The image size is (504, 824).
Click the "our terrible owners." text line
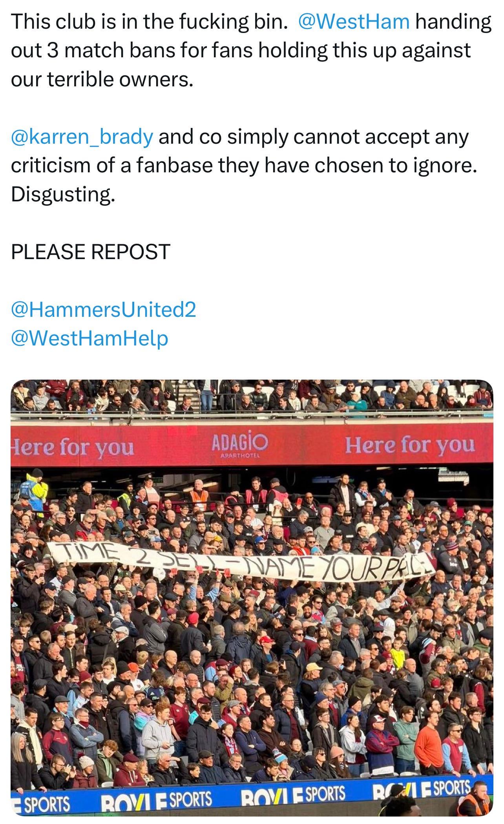[102, 79]
